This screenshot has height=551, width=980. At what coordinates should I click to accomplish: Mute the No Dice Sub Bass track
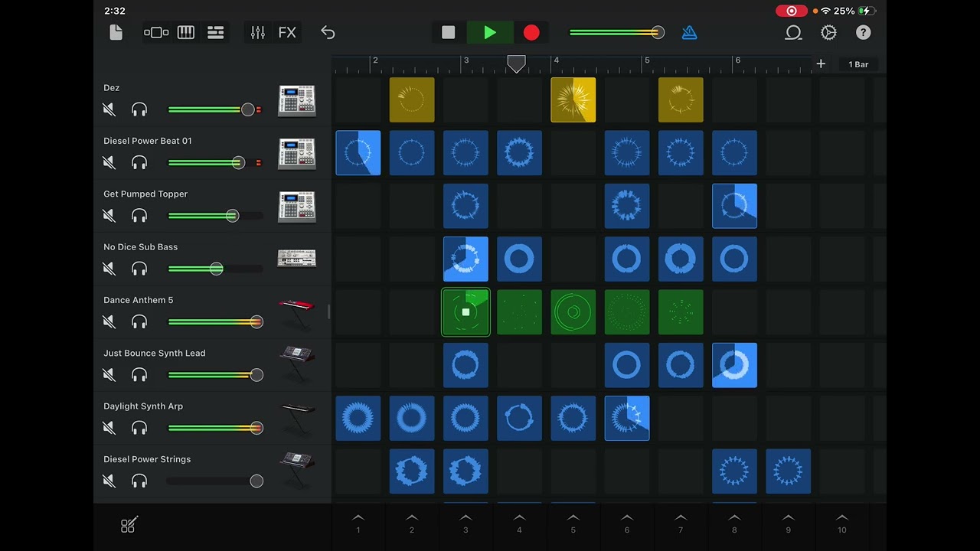[x=109, y=269]
